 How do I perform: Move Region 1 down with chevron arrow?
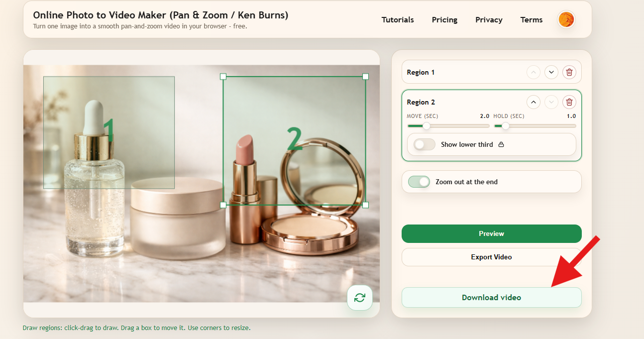pyautogui.click(x=551, y=72)
